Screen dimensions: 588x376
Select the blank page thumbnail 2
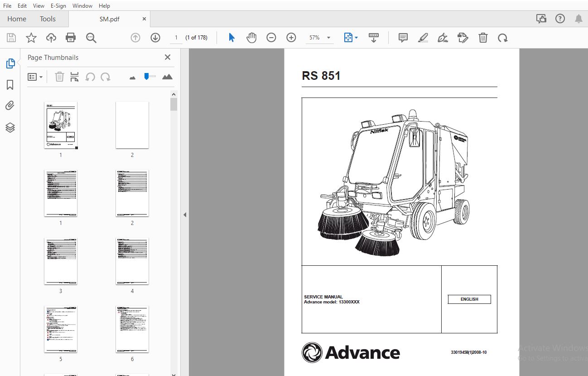[x=132, y=125]
